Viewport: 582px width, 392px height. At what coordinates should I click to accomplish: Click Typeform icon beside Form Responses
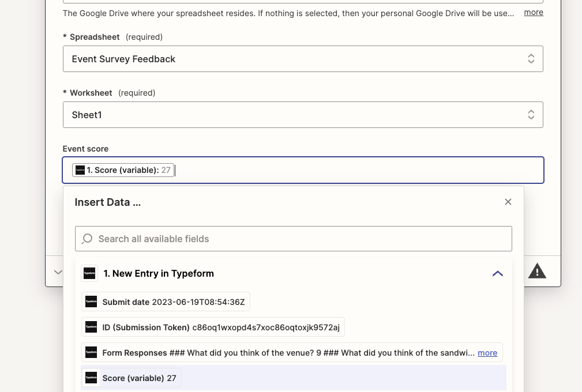91,352
